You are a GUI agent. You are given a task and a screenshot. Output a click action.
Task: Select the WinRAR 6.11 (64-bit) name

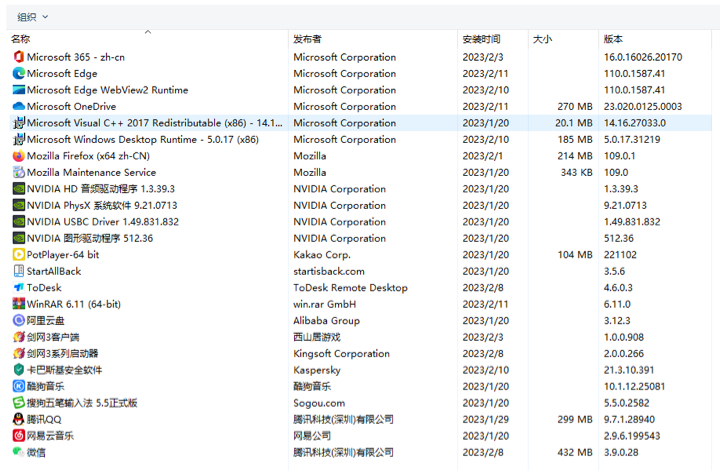73,304
